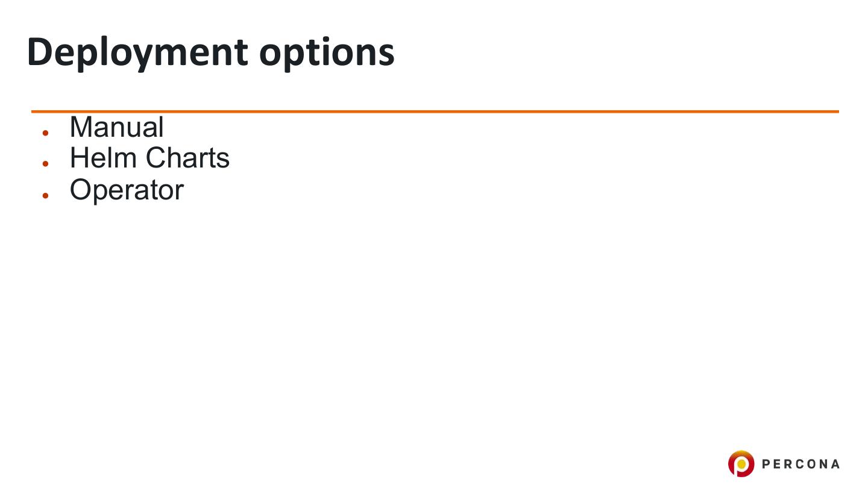Click the Percona circular logo icon
The width and height of the screenshot is (868, 488).
741,464
